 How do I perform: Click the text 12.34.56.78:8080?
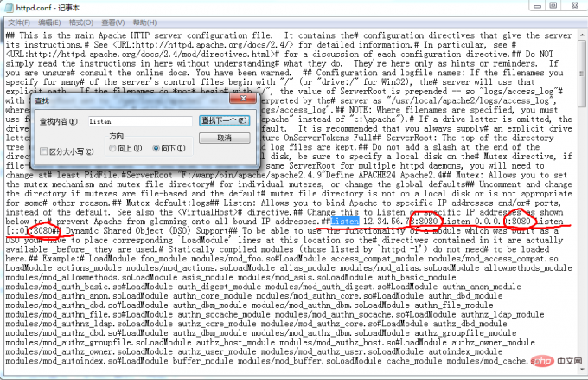[x=400, y=222]
